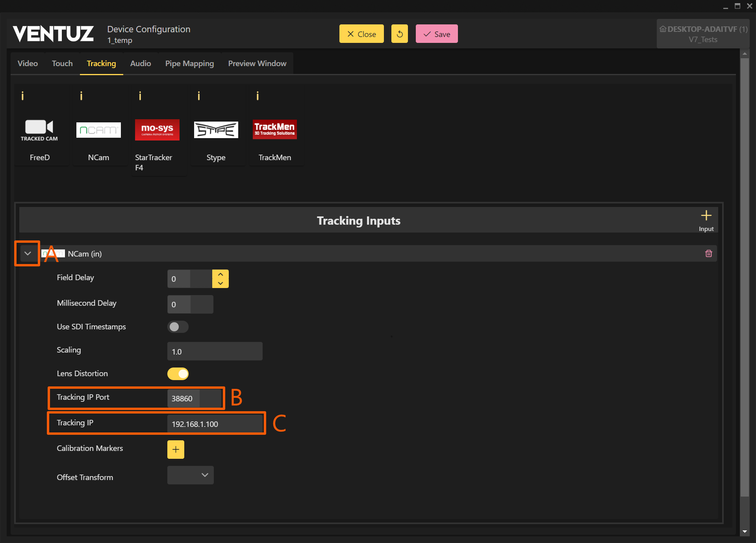The image size is (756, 543).
Task: Click the Tracking IP address field
Action: [215, 424]
